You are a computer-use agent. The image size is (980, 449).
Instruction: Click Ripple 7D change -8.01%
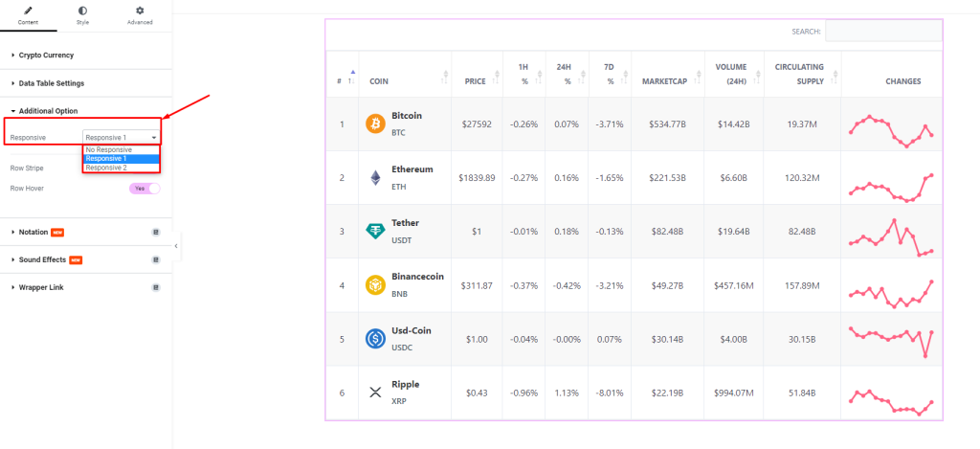(610, 393)
